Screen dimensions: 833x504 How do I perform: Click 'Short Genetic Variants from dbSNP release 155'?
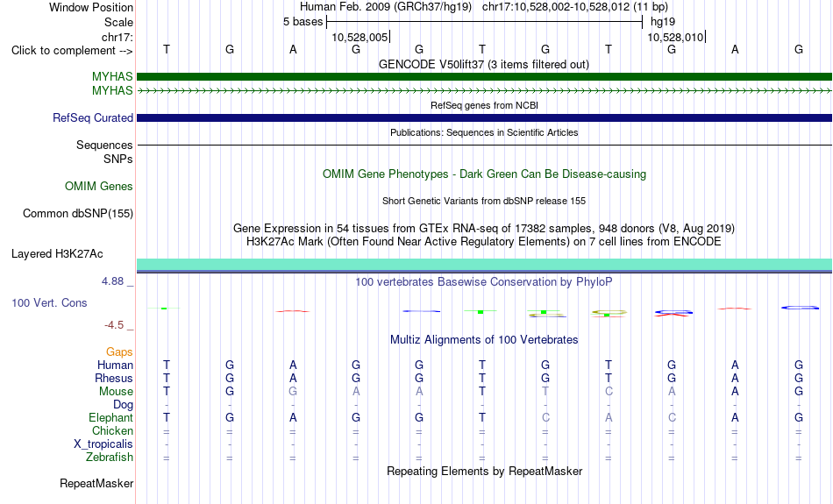tap(484, 201)
